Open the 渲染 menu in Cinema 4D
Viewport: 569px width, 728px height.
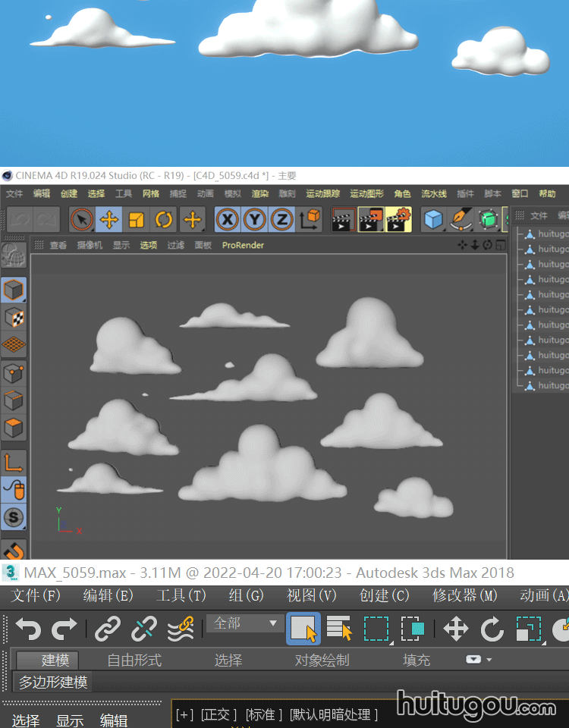(259, 194)
